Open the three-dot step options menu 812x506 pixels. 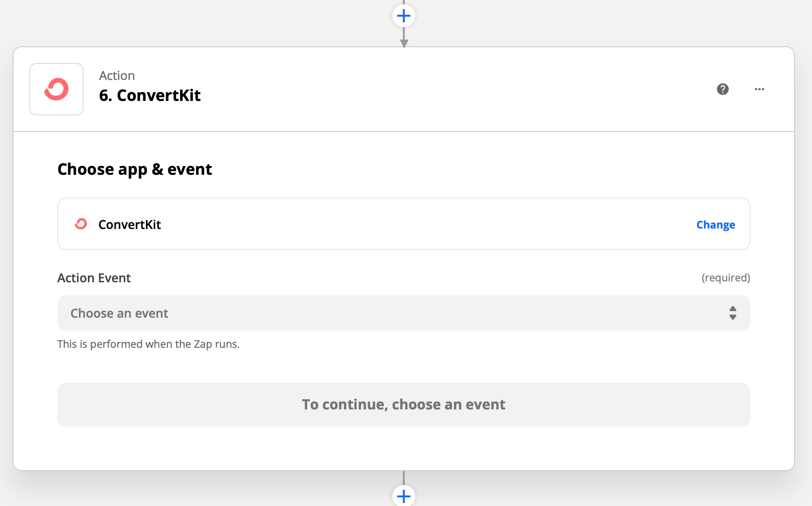(x=760, y=89)
